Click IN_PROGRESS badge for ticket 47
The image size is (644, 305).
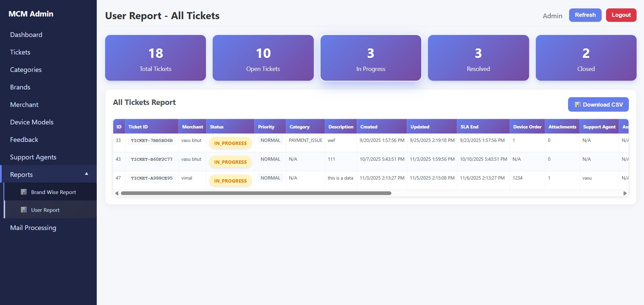[230, 181]
